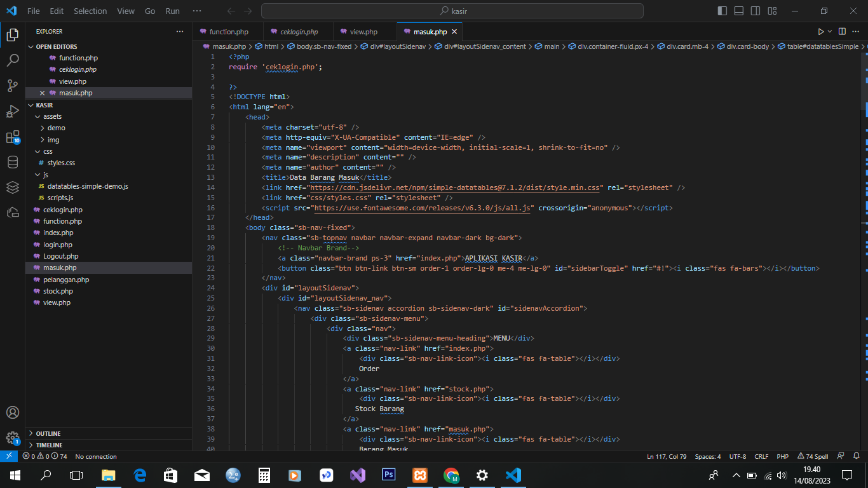868x488 pixels.
Task: Click the PHP language mode in status bar
Action: pyautogui.click(x=782, y=456)
